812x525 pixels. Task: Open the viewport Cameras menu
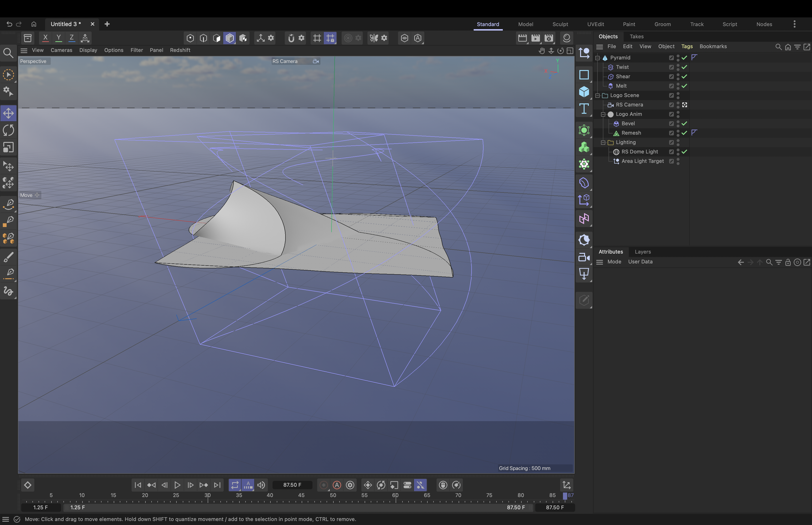[x=61, y=50]
